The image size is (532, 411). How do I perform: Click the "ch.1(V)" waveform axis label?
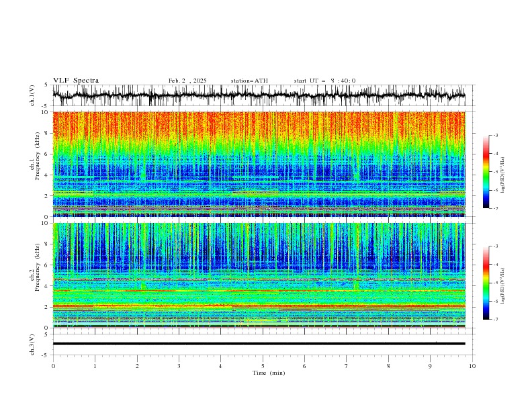[x=32, y=95]
